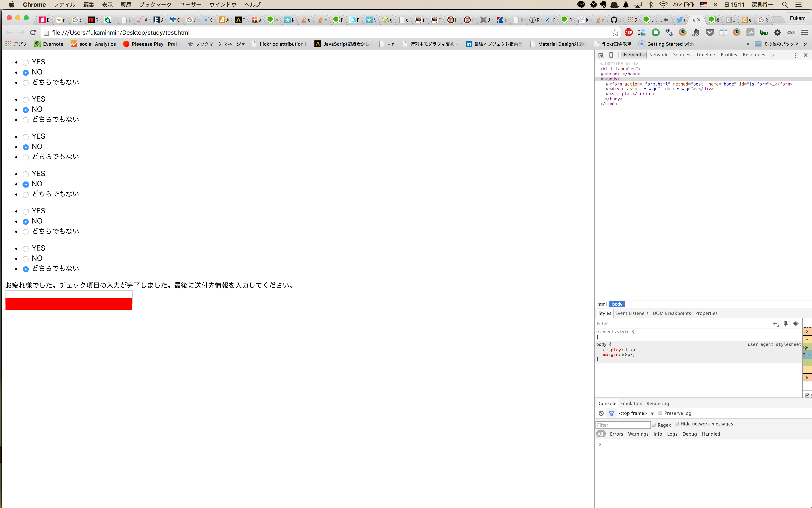Open the green Pushbullet extension icon

click(x=656, y=33)
